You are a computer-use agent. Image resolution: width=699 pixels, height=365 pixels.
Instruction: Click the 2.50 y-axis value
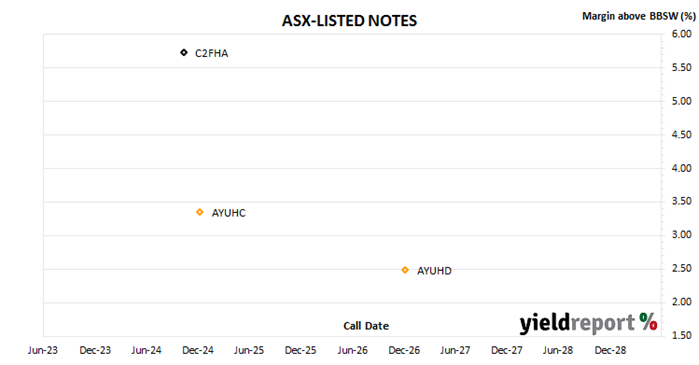[x=682, y=268]
